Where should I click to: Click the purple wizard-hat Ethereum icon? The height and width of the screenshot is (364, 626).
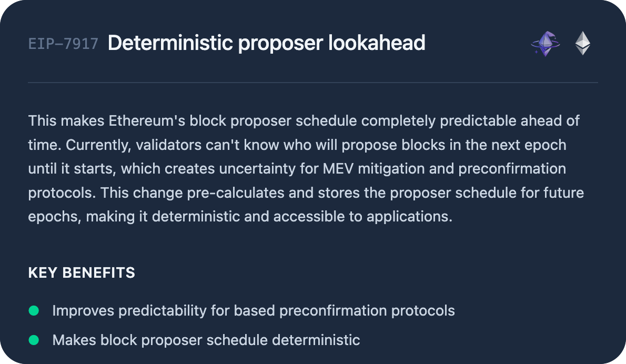545,44
